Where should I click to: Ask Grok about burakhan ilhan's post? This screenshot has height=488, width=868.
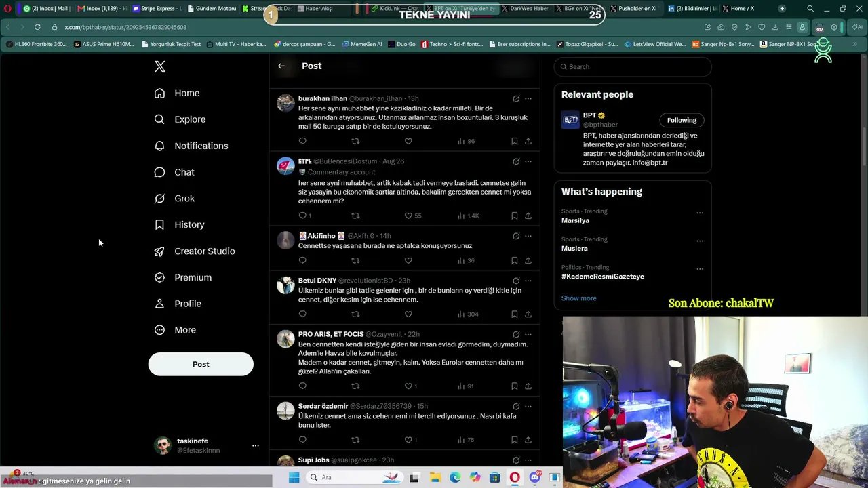click(516, 98)
